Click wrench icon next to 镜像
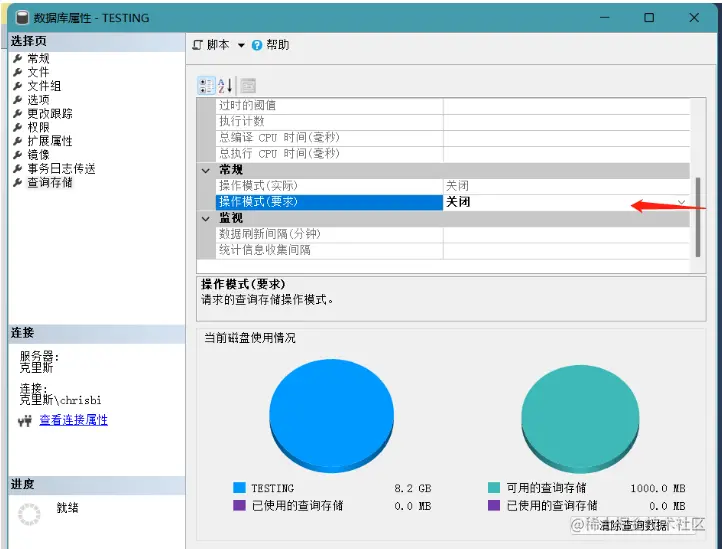The width and height of the screenshot is (722, 549). 17,155
